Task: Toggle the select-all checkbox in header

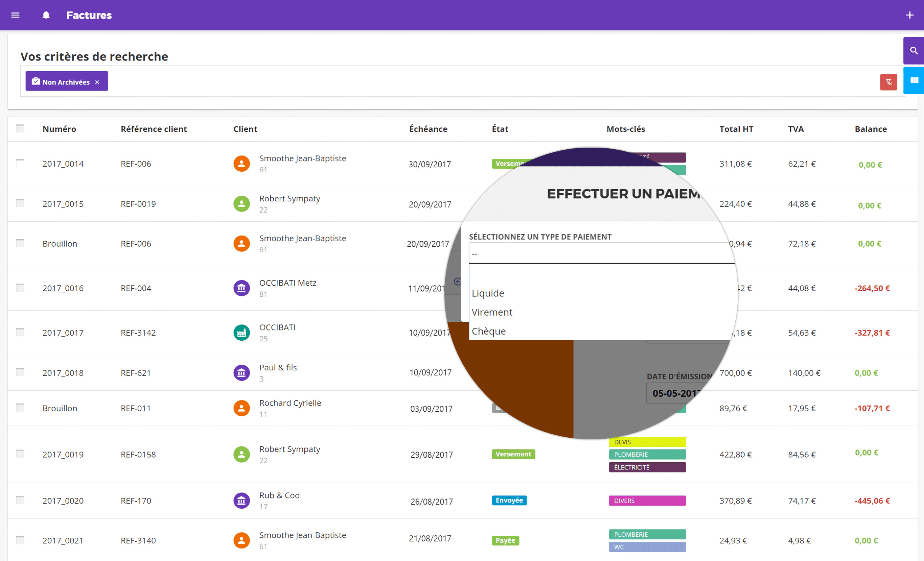Action: click(x=20, y=128)
